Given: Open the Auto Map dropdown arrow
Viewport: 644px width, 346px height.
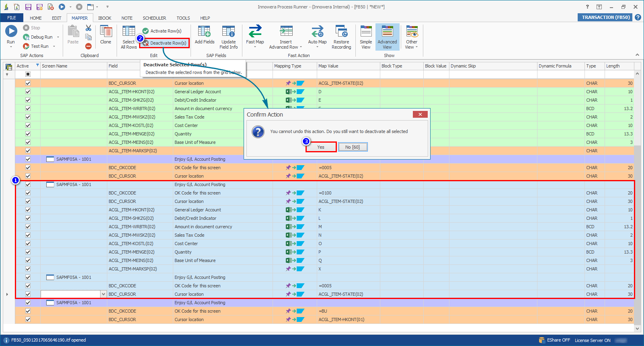Looking at the screenshot, I should (x=317, y=47).
